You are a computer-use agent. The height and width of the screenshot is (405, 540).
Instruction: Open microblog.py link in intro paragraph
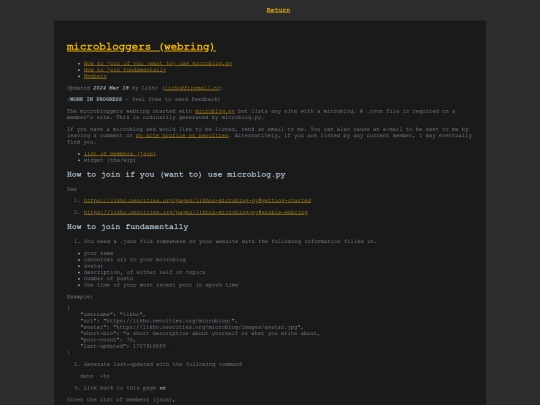coord(215,111)
